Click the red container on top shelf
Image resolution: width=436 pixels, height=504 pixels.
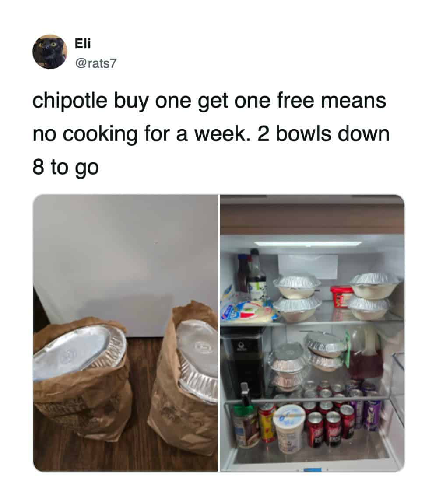tap(341, 297)
